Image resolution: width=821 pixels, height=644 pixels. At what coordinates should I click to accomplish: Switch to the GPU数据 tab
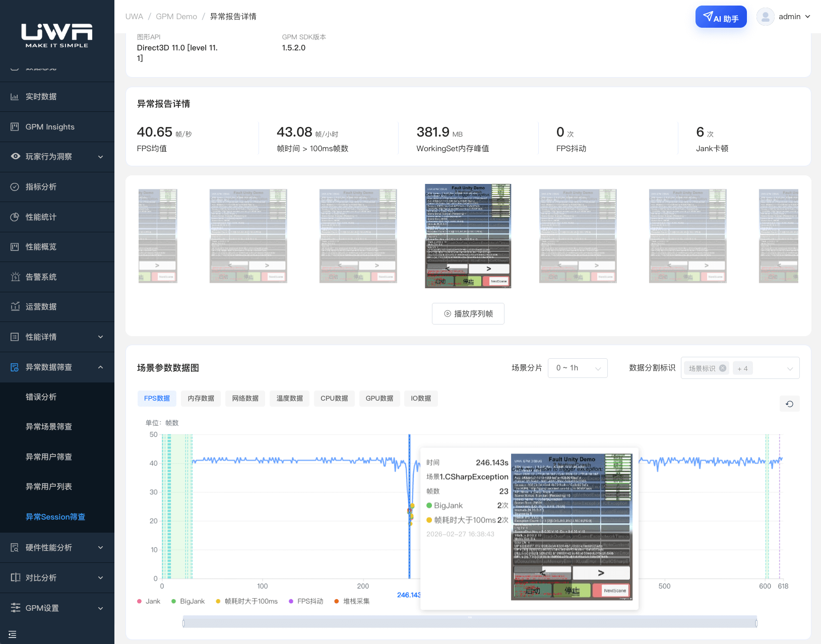[x=380, y=398]
